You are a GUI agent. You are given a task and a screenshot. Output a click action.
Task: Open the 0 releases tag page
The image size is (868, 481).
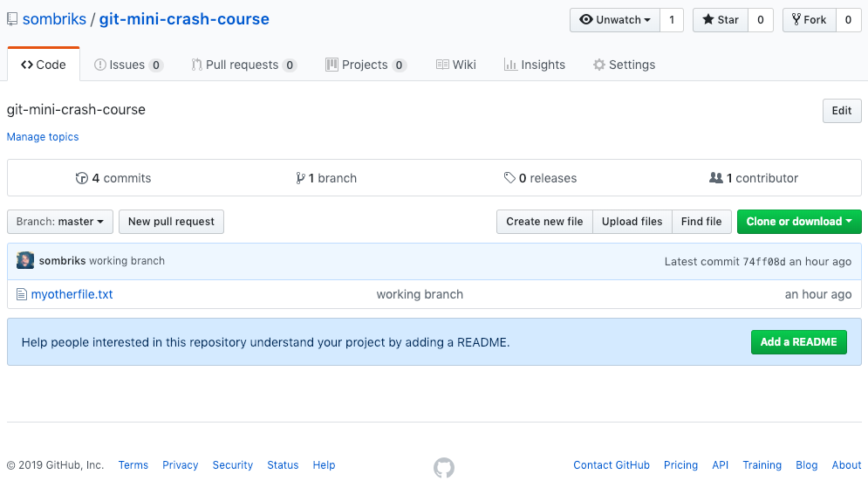(x=541, y=178)
